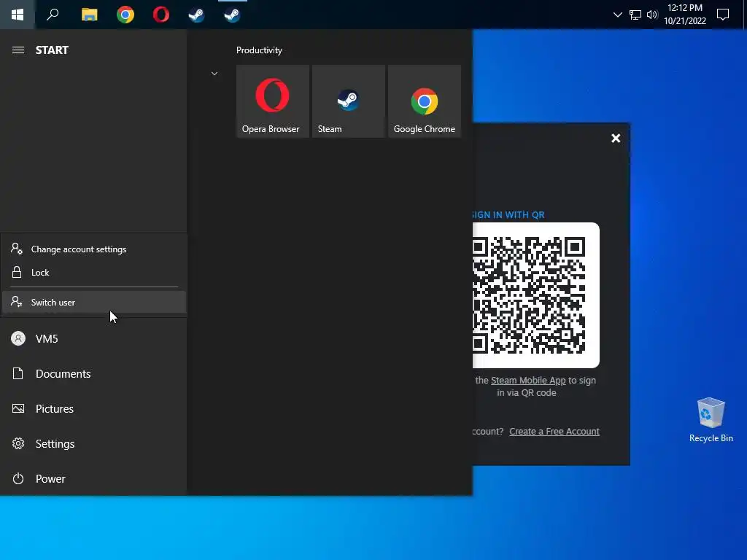Select the Recycle Bin desktop icon
This screenshot has width=747, height=560.
coord(711,420)
